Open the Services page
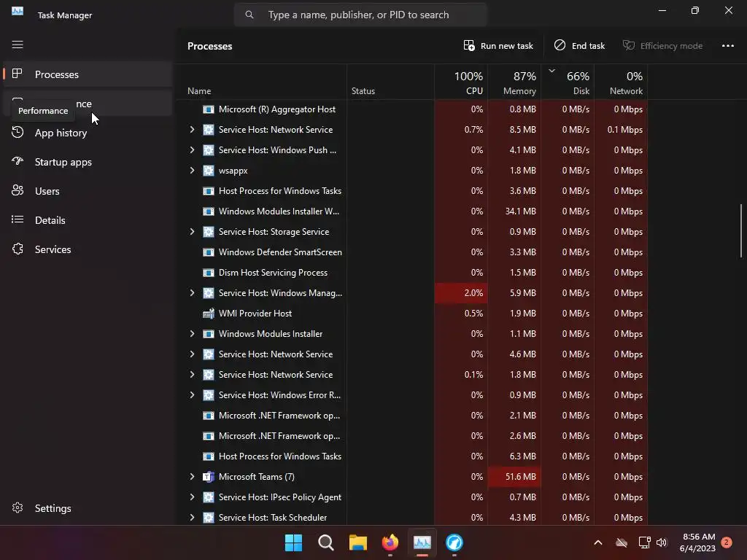The height and width of the screenshot is (560, 747). (88, 249)
